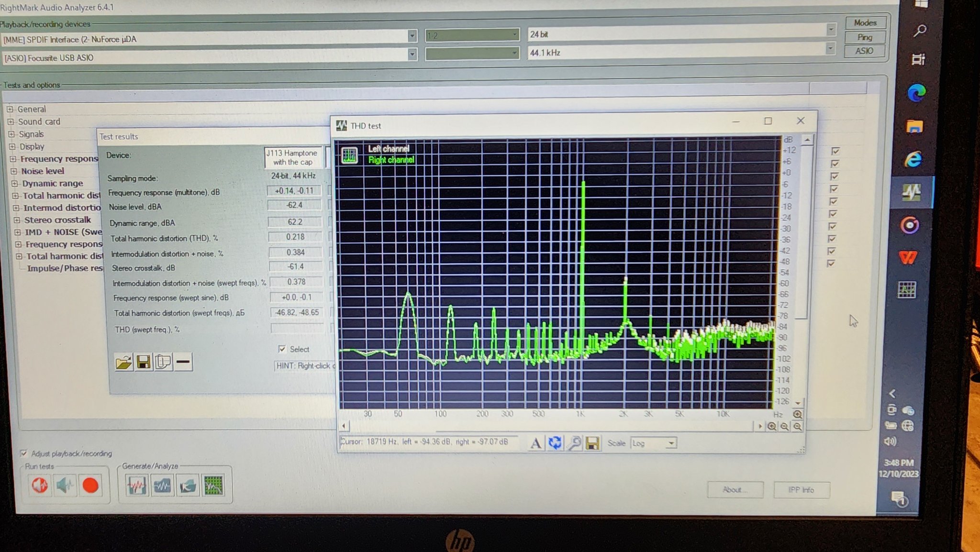Click the first zoom-out magnifier below the graph
This screenshot has width=980, height=552.
click(x=785, y=426)
